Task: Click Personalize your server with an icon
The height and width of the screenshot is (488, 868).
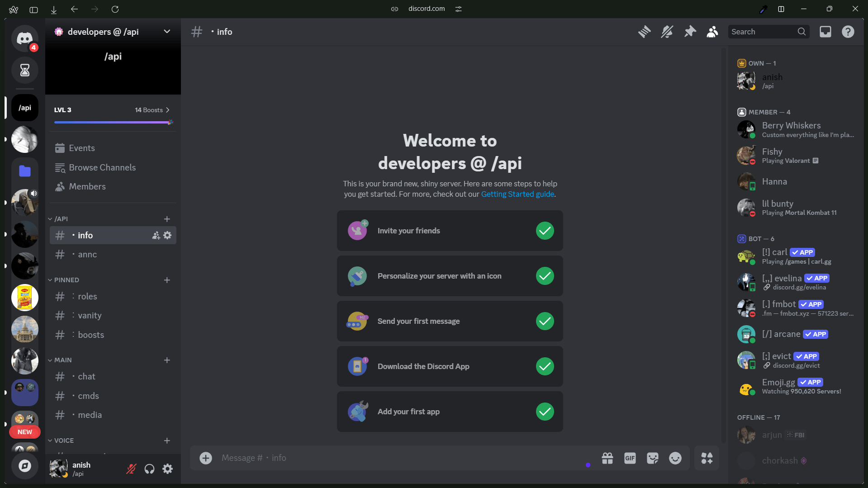Action: [450, 276]
